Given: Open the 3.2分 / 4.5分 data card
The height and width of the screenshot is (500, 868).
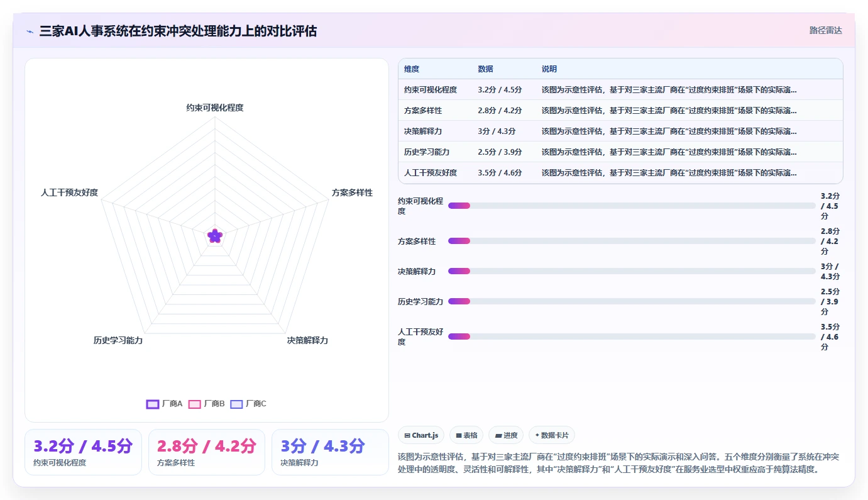Looking at the screenshot, I should 83,452.
